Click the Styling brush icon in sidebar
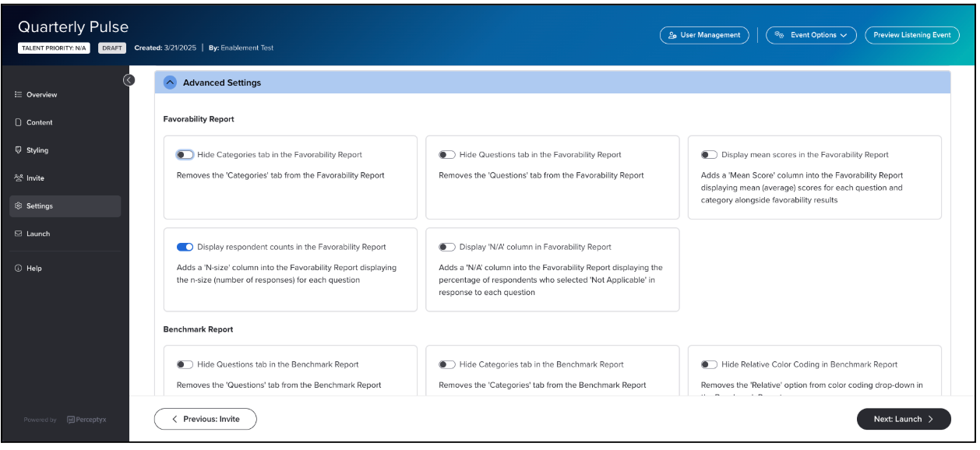This screenshot has height=450, width=980. pos(18,150)
